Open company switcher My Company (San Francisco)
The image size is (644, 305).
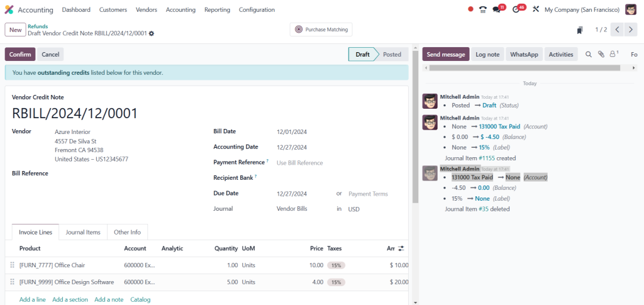tap(582, 9)
